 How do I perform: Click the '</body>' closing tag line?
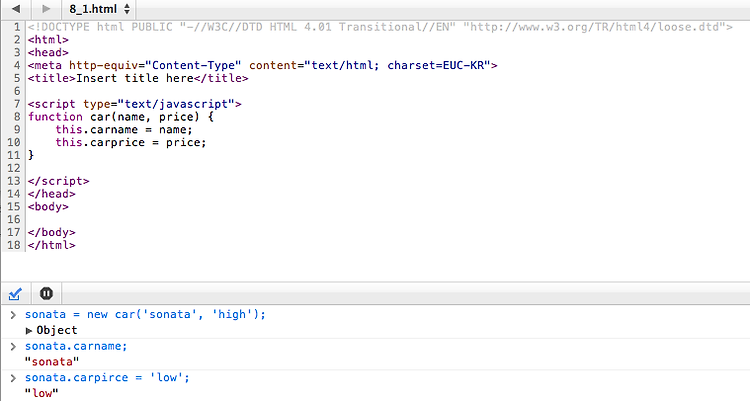(x=52, y=232)
